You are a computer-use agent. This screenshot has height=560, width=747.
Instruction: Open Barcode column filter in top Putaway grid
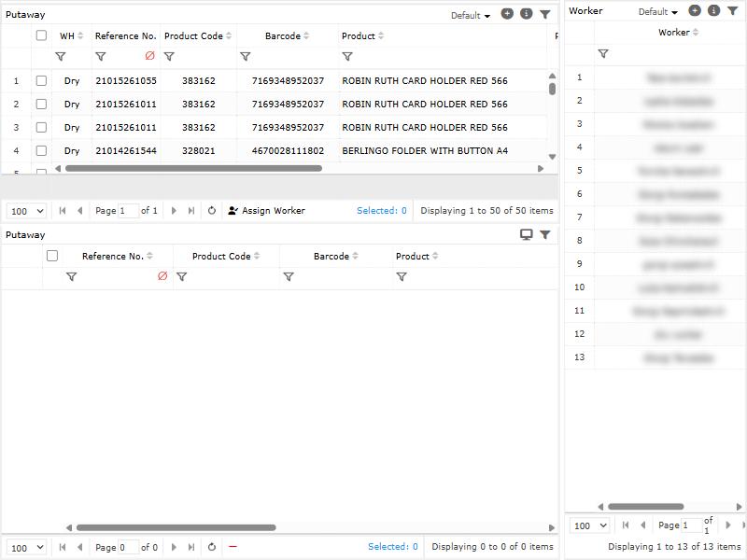[246, 57]
